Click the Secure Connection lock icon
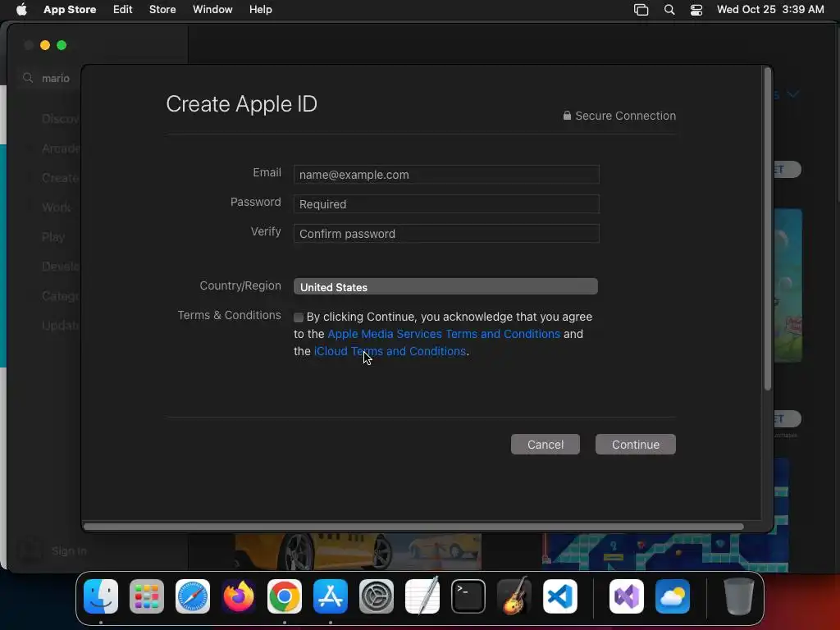The width and height of the screenshot is (840, 630). [x=567, y=115]
